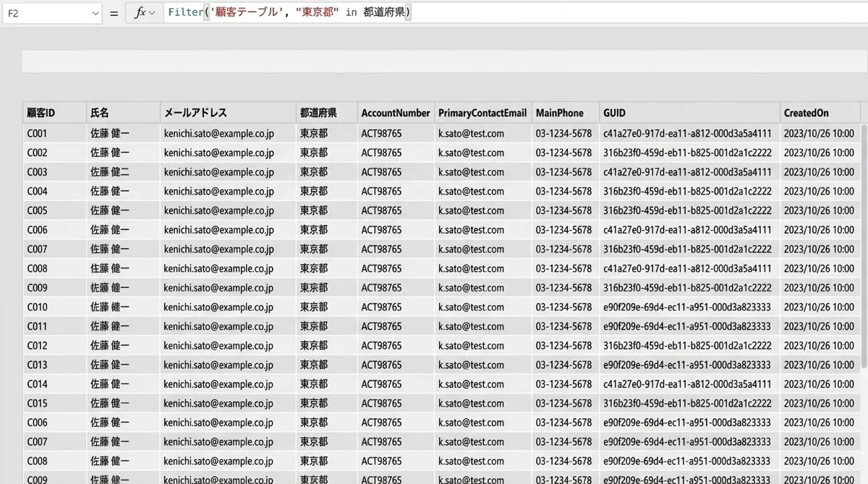Click the '顧客テーブル' text in the formula
The image size is (868, 484).
(247, 13)
